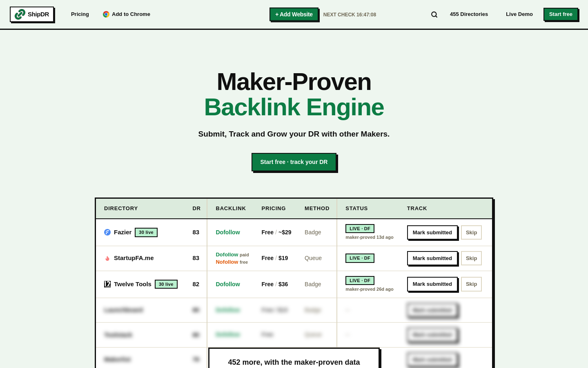
Task: Click maker-proved 13d ago text
Action: [x=370, y=237]
